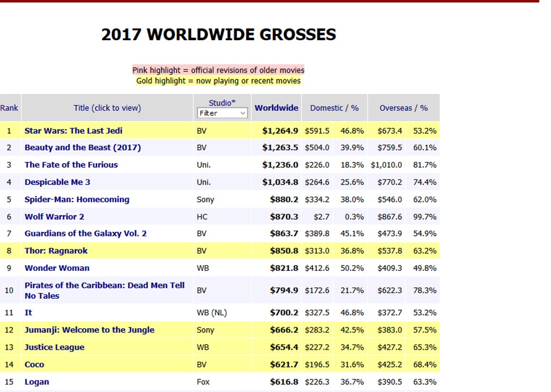Image resolution: width=551 pixels, height=392 pixels.
Task: Sort by the Worldwide column header
Action: 276,108
